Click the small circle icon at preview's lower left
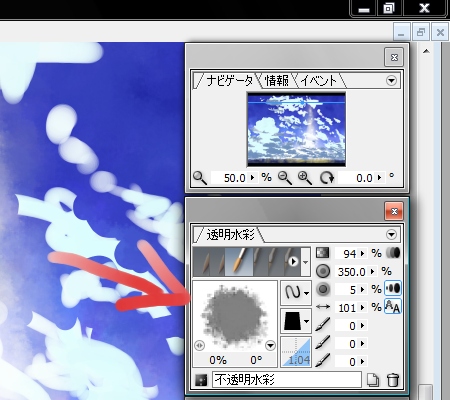This screenshot has width=450, height=400. pos(199,346)
